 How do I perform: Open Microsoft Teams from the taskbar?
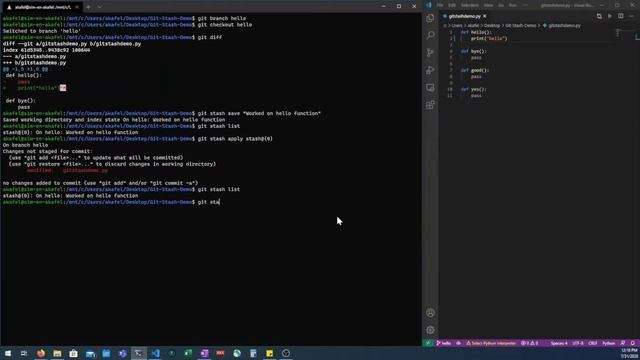tap(122, 353)
